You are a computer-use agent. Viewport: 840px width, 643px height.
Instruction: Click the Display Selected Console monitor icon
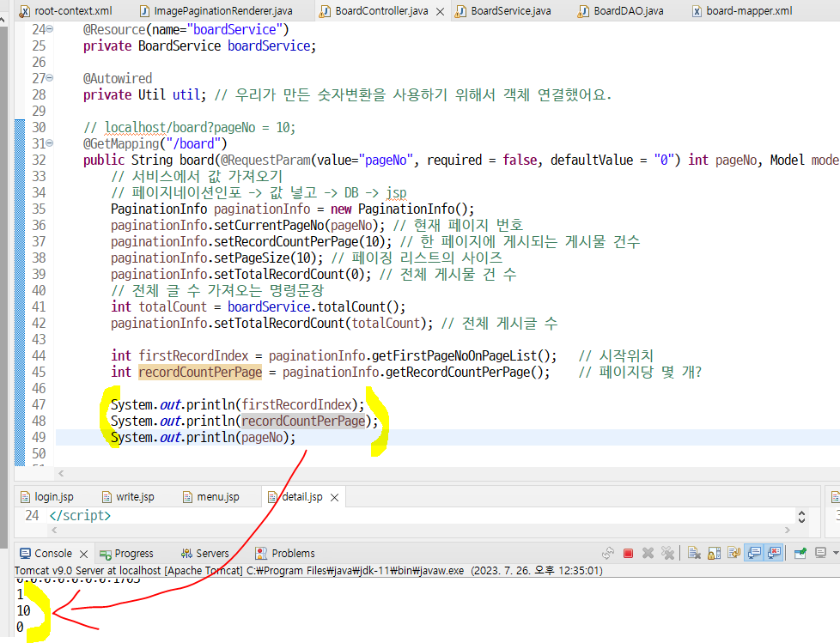(820, 553)
